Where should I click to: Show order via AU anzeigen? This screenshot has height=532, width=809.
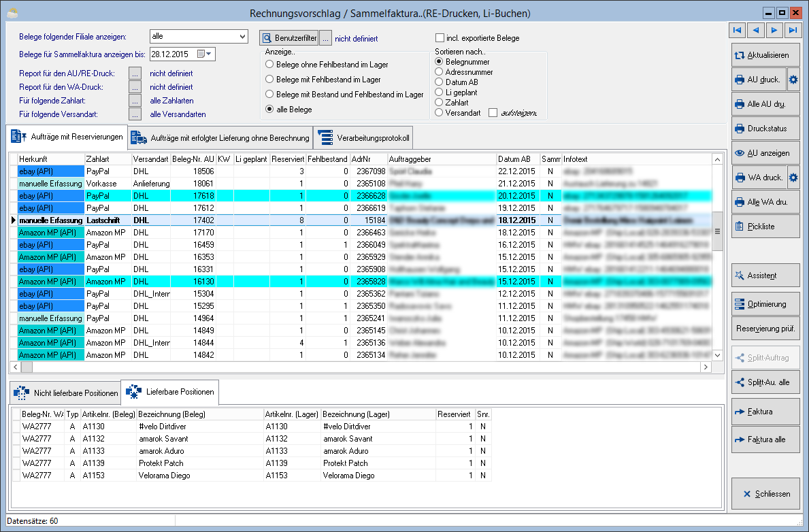click(765, 153)
